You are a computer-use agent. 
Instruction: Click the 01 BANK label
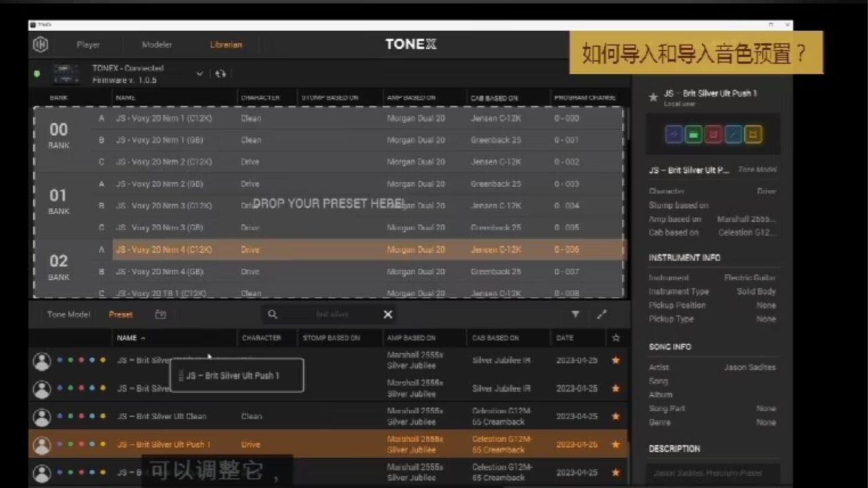(59, 201)
